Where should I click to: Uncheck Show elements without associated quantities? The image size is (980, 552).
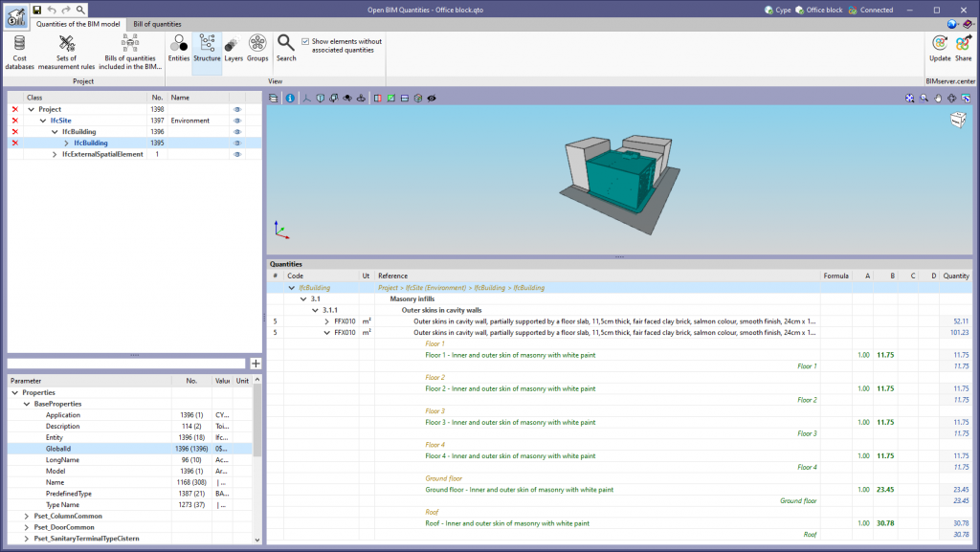[x=305, y=42]
